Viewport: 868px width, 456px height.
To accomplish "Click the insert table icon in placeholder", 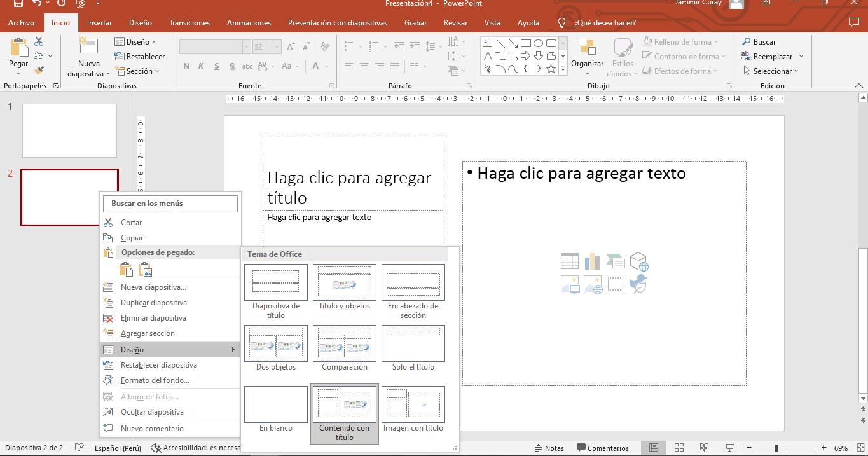I will pos(569,261).
